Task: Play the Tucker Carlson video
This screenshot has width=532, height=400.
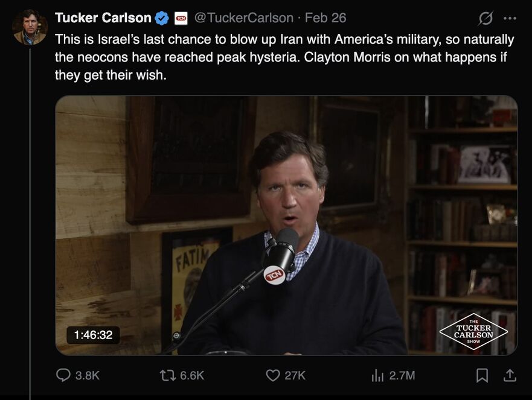Action: click(x=286, y=225)
